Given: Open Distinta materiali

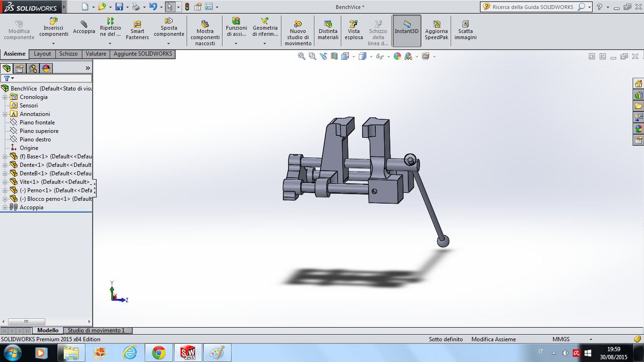Looking at the screenshot, I should pos(328,30).
